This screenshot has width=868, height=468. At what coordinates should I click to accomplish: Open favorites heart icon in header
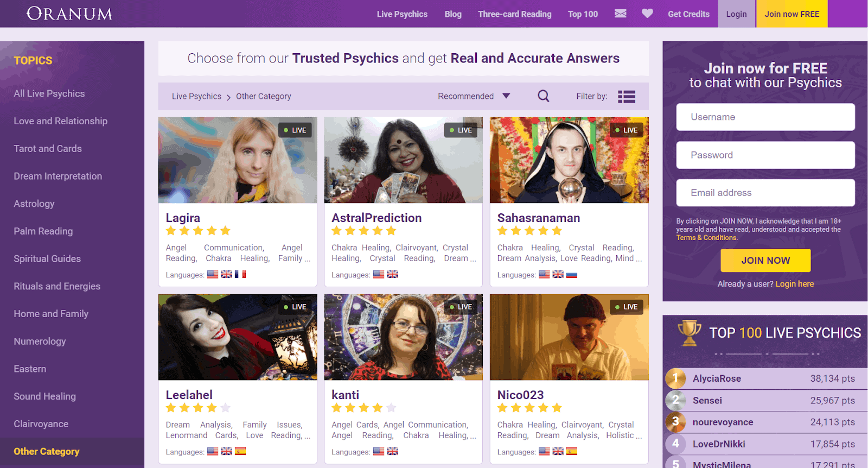click(647, 14)
